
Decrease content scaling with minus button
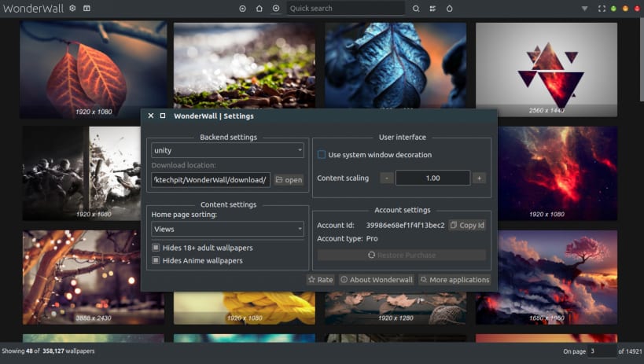[387, 178]
